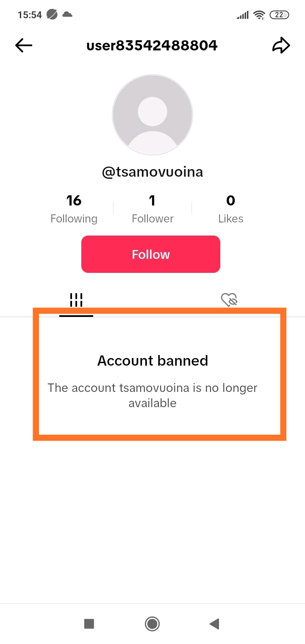
Task: Open Android recent apps square button
Action: (89, 624)
